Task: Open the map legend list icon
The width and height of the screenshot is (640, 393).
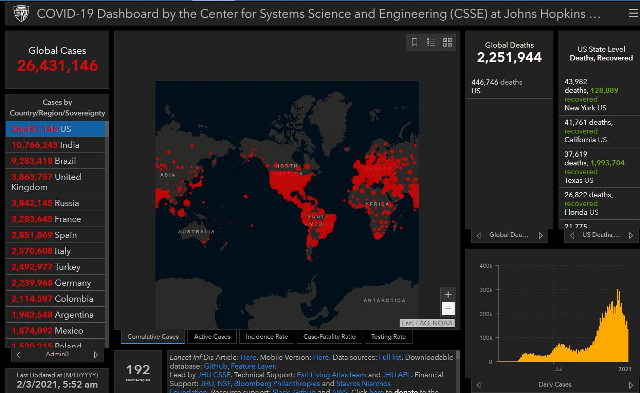Action: pyautogui.click(x=431, y=42)
